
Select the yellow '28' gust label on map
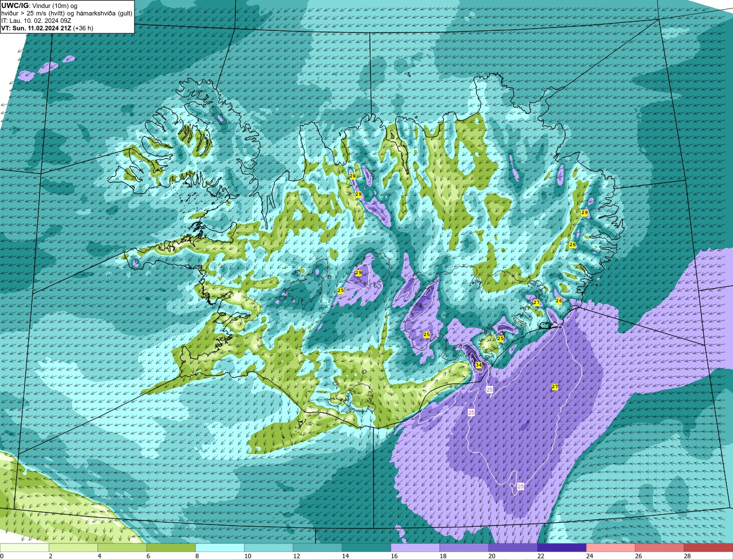(x=352, y=176)
